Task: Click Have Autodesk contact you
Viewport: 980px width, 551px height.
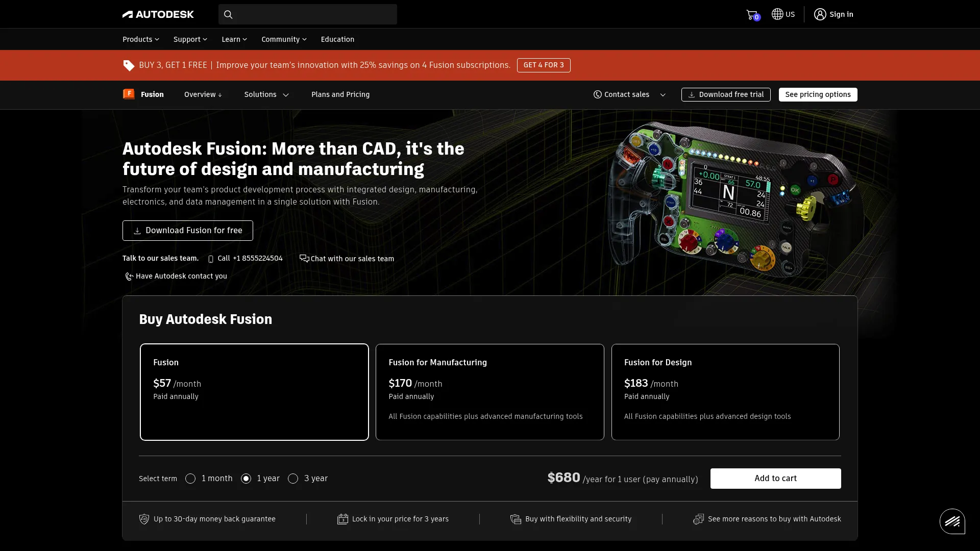Action: pyautogui.click(x=181, y=276)
